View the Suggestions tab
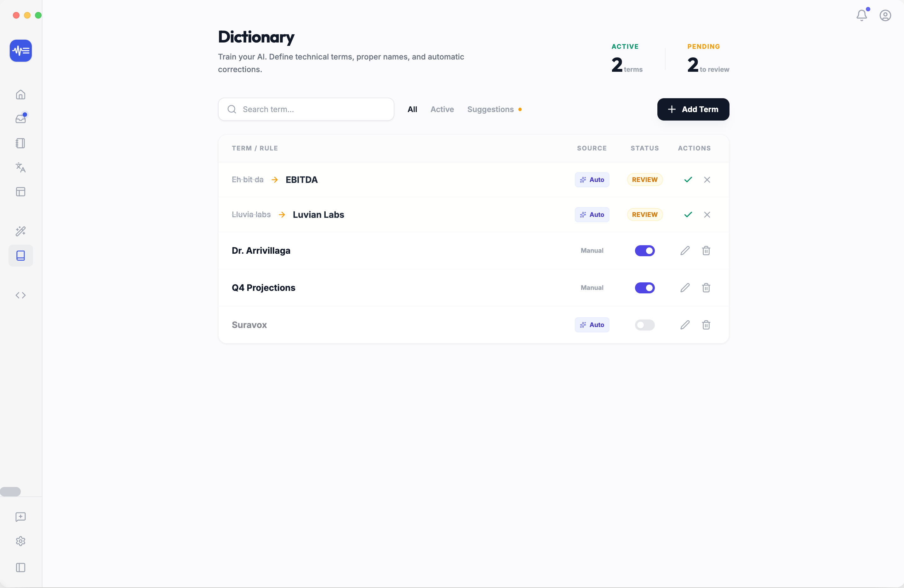Image resolution: width=904 pixels, height=588 pixels. tap(491, 109)
